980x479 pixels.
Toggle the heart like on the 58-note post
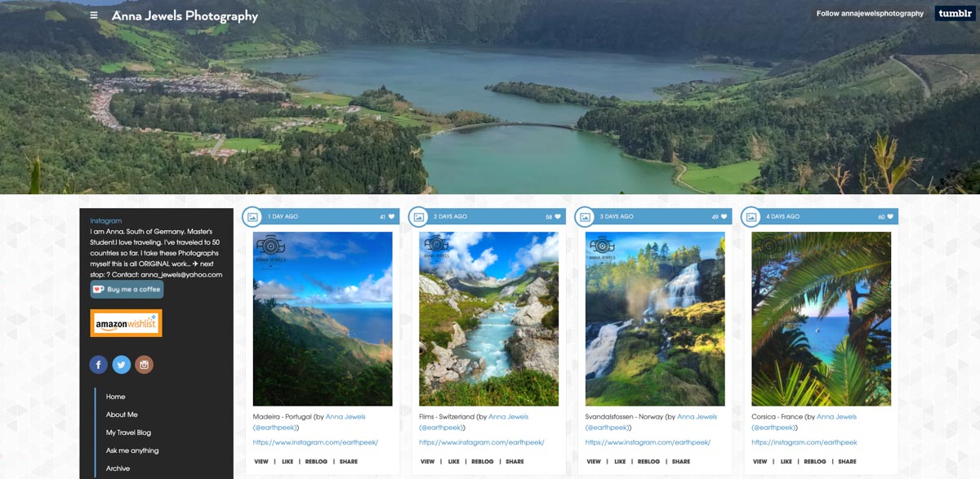(x=558, y=217)
